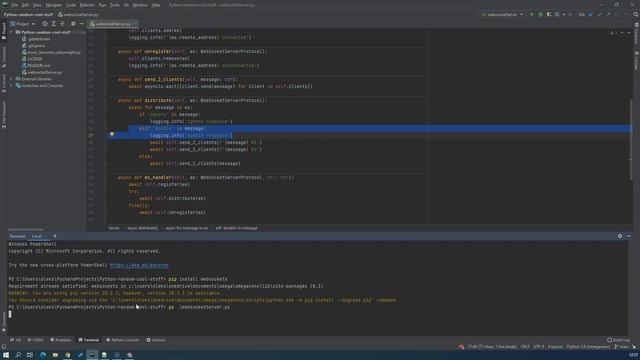The width and height of the screenshot is (640, 360).
Task: Click the collapse all icon in Project panel
Action: 62,24
